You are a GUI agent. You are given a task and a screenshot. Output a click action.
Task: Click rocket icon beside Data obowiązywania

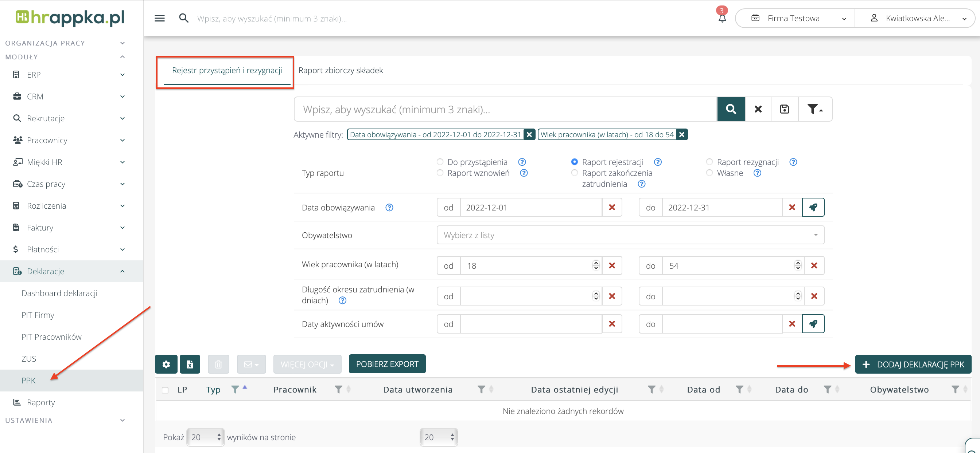click(x=813, y=207)
